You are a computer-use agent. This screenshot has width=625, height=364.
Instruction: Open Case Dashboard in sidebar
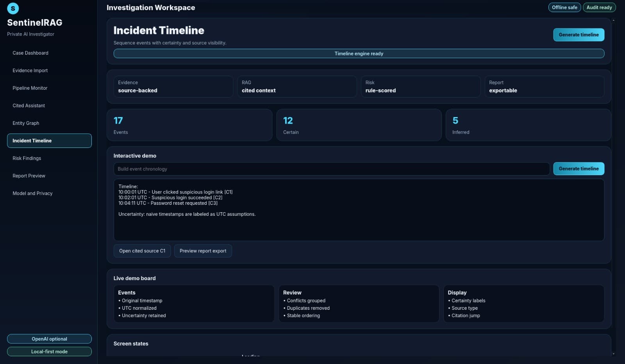point(49,53)
